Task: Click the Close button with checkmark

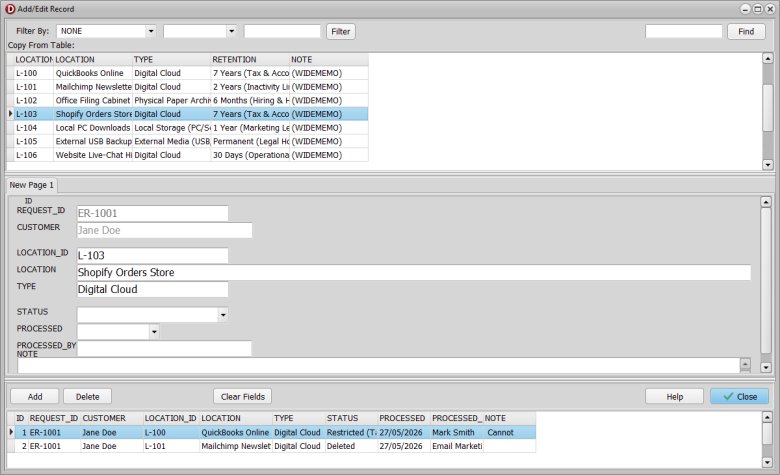Action: click(740, 396)
